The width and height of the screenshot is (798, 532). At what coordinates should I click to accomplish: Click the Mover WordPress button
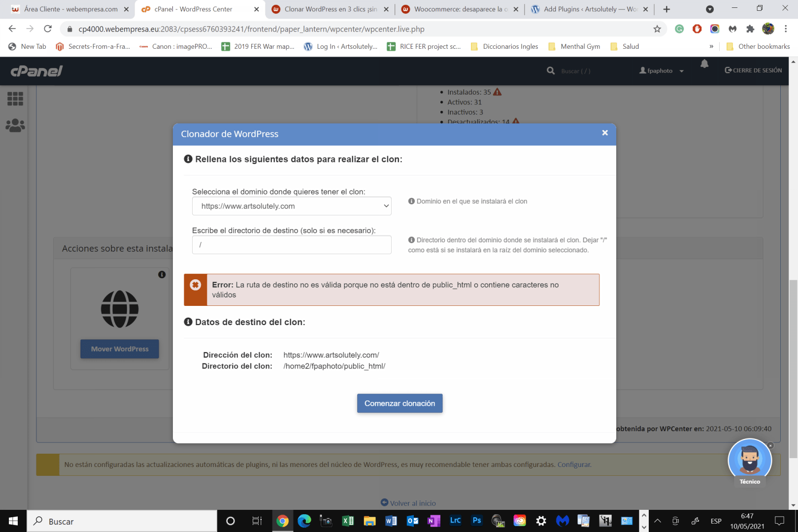[x=120, y=349]
